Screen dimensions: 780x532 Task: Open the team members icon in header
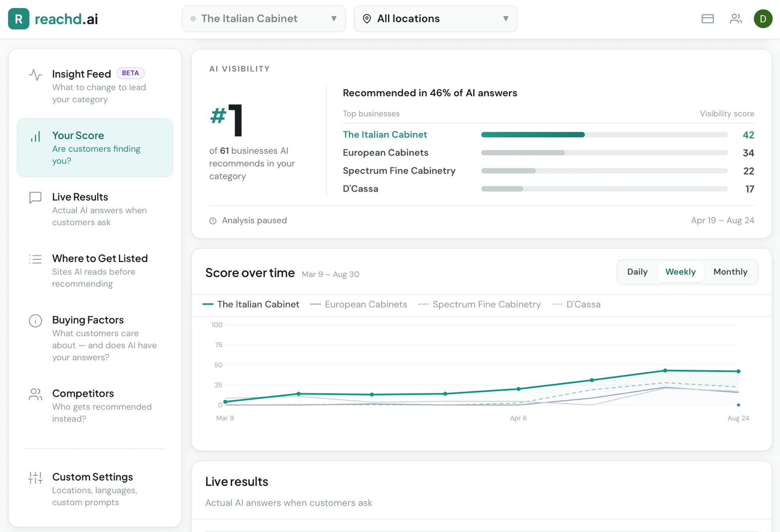point(736,19)
